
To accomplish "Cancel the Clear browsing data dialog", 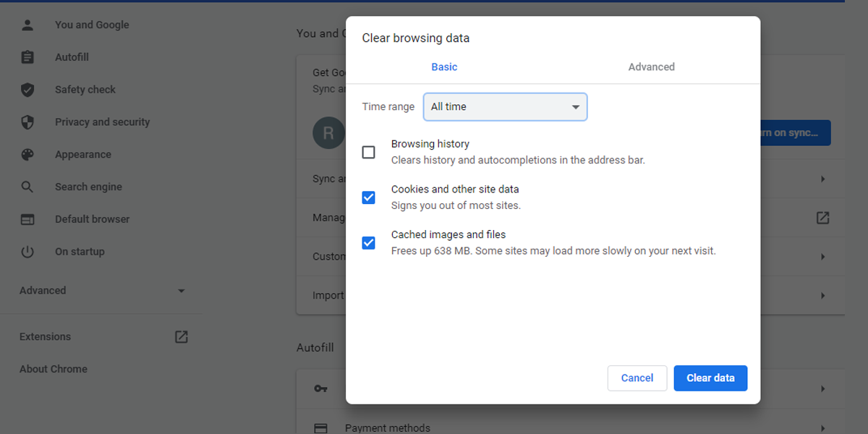I will [x=637, y=378].
